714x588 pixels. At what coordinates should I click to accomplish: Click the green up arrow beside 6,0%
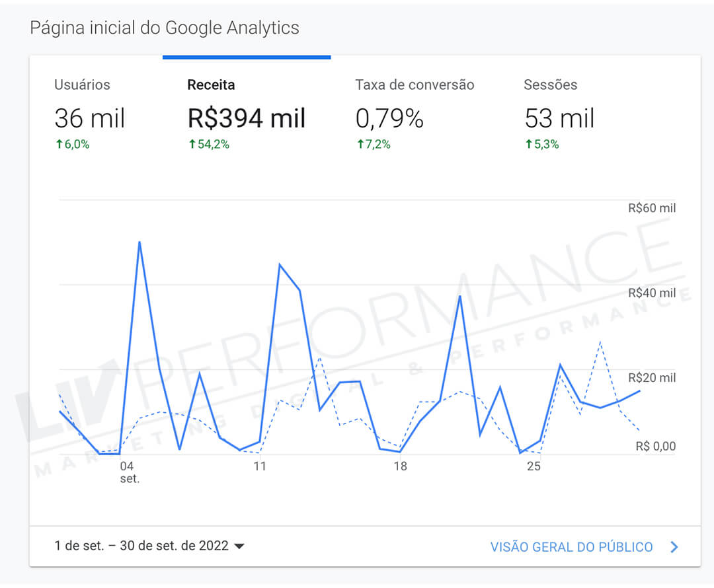(x=58, y=145)
